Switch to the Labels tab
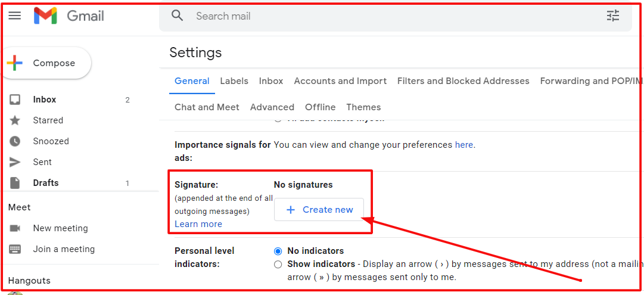Image resolution: width=644 pixels, height=295 pixels. [234, 81]
